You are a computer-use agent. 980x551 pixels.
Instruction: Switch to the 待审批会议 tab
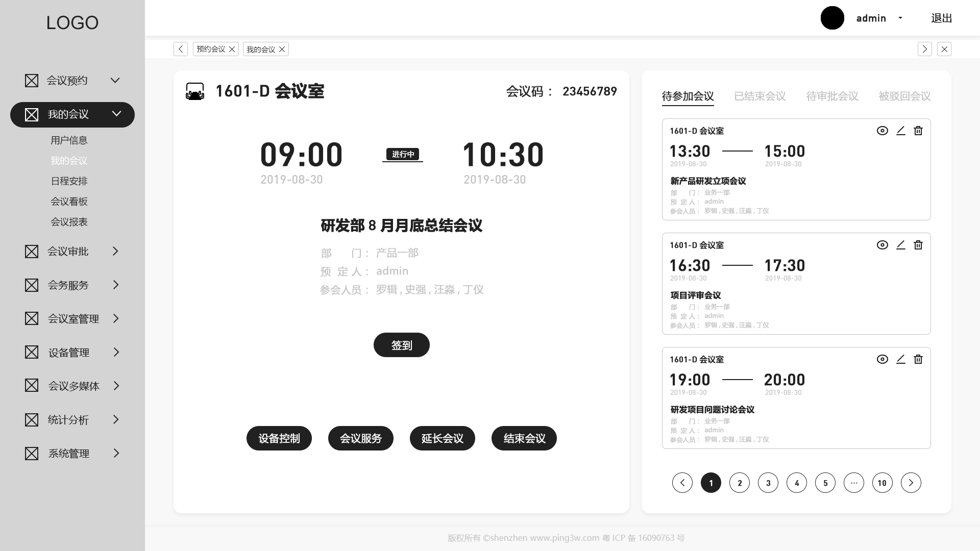(832, 96)
